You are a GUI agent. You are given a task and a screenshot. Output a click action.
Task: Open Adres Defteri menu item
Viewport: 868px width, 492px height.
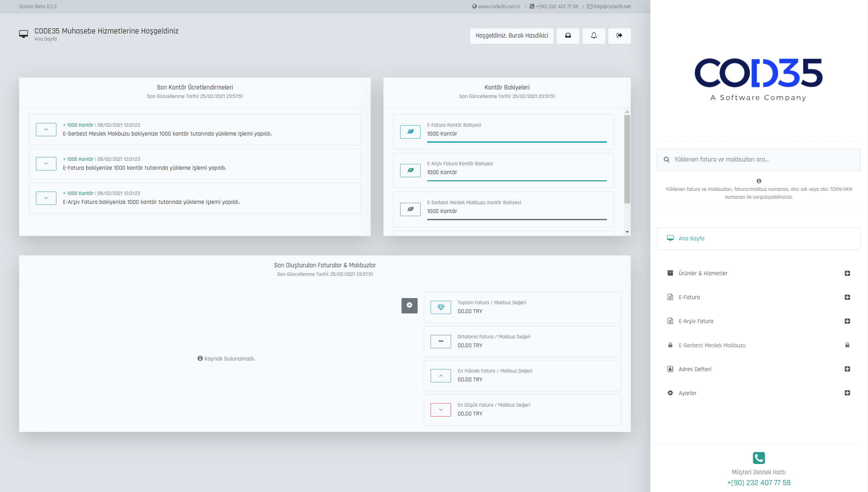[x=695, y=369]
